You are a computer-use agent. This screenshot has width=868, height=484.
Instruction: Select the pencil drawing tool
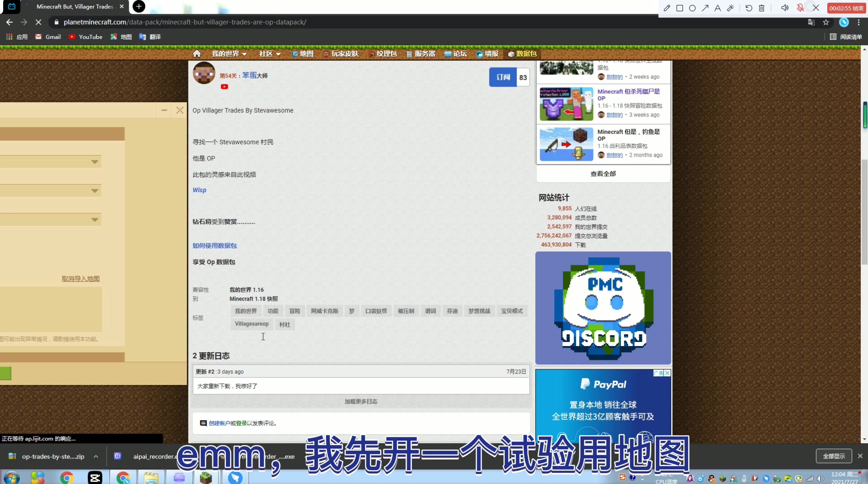(667, 8)
